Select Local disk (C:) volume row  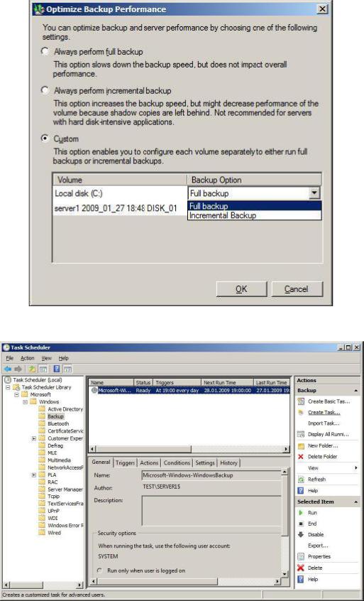coord(119,193)
